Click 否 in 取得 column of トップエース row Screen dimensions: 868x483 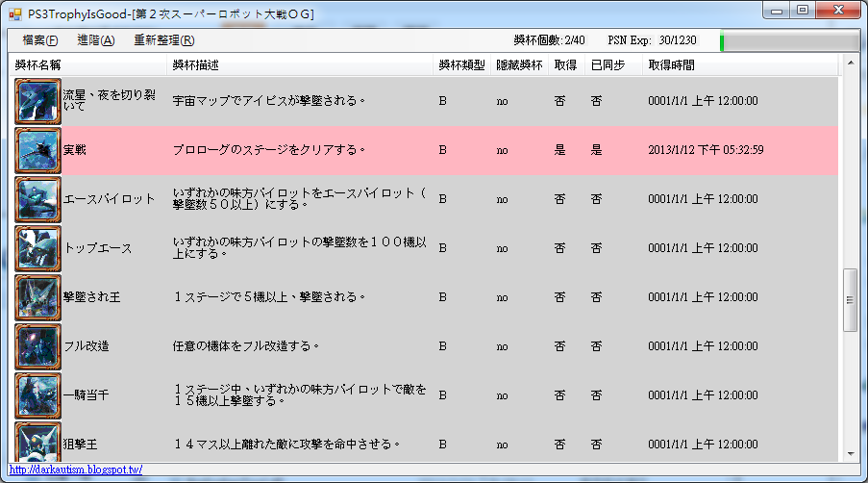click(559, 248)
